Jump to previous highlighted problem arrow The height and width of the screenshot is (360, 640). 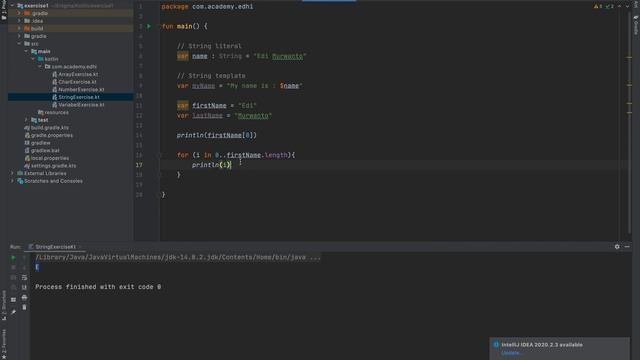coord(620,6)
